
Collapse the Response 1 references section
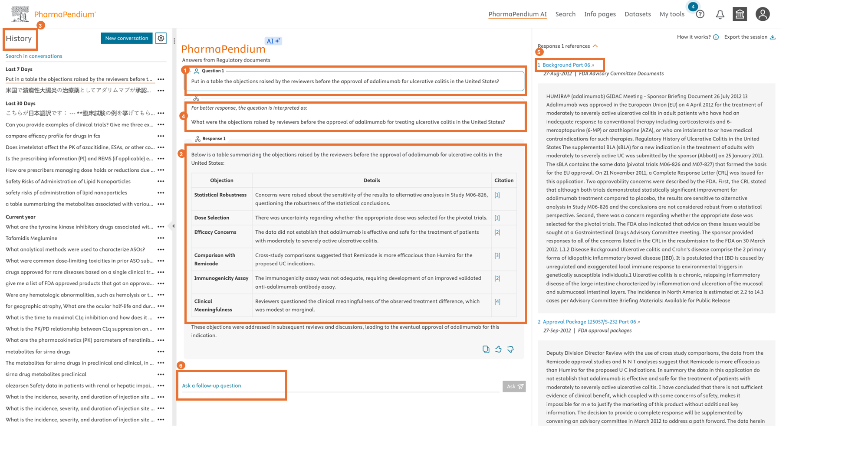click(x=595, y=46)
